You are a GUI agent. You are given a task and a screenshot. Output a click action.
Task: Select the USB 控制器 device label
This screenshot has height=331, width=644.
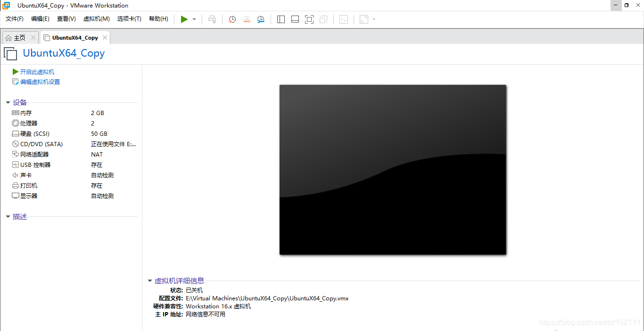[x=35, y=165]
